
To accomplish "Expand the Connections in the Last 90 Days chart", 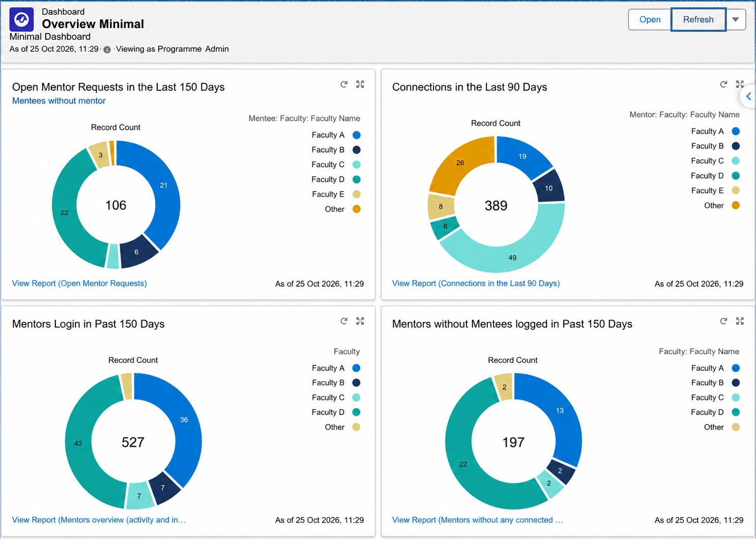I will coord(740,84).
